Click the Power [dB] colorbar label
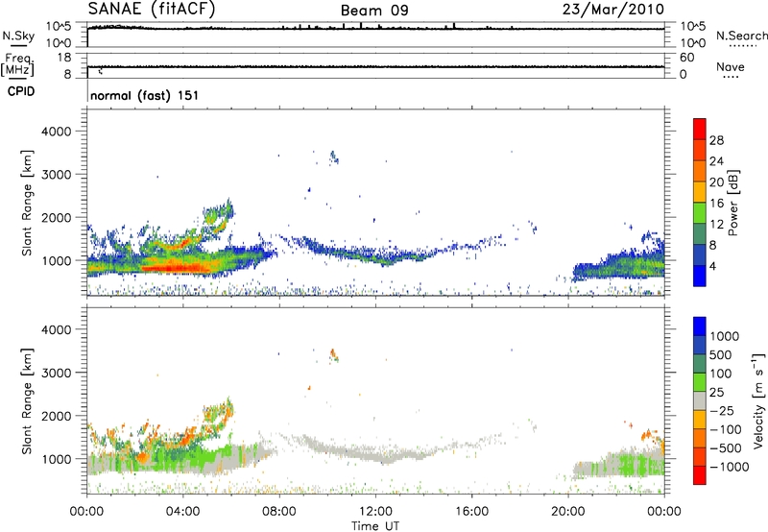Image resolution: width=768 pixels, height=532 pixels. (x=732, y=203)
